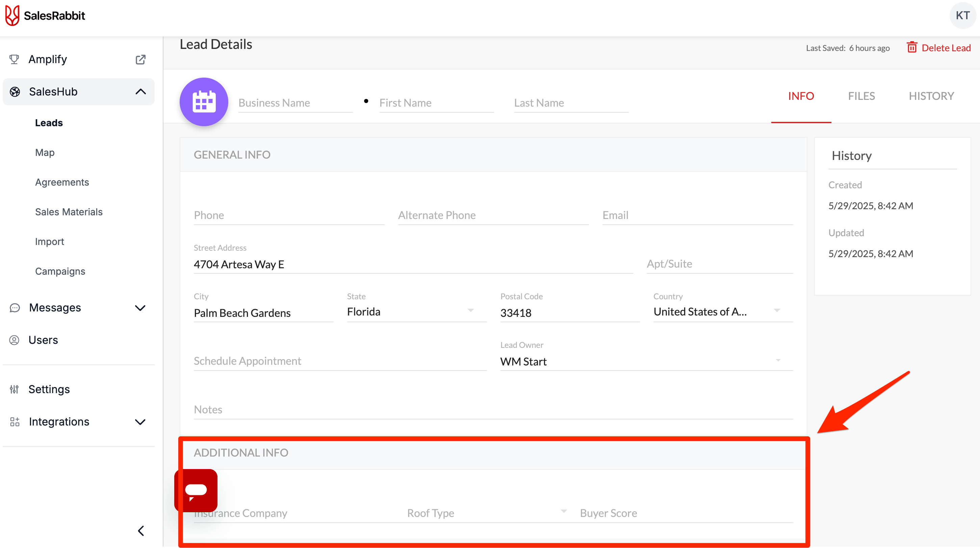
Task: Click the Schedule Appointment field
Action: pyautogui.click(x=340, y=361)
